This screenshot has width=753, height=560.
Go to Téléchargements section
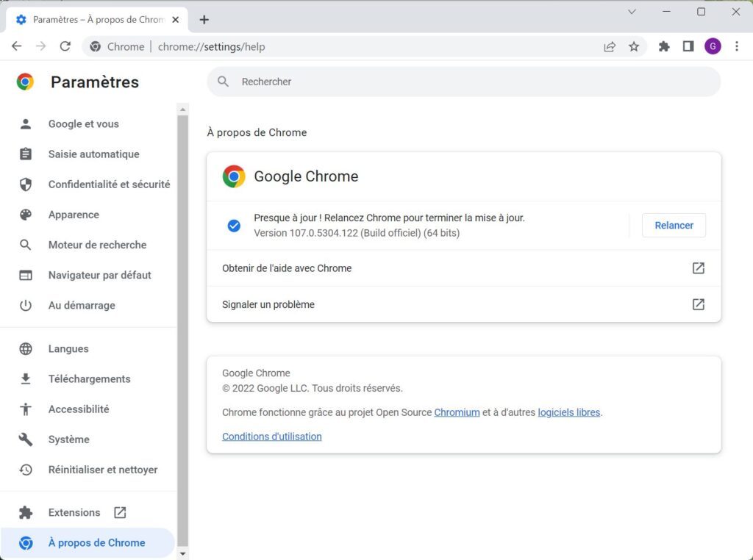coord(88,379)
